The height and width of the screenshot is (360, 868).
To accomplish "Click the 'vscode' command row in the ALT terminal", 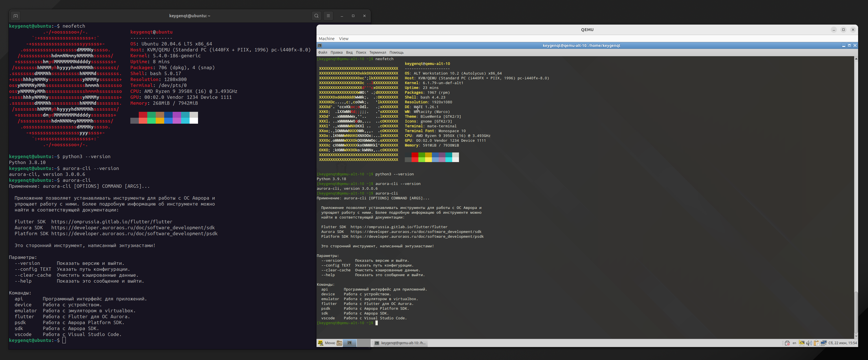I will coord(364,318).
